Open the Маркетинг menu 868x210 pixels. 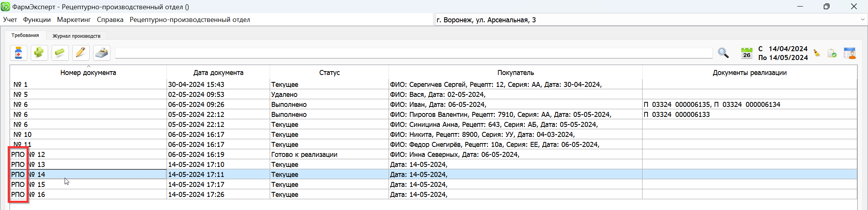pyautogui.click(x=74, y=20)
